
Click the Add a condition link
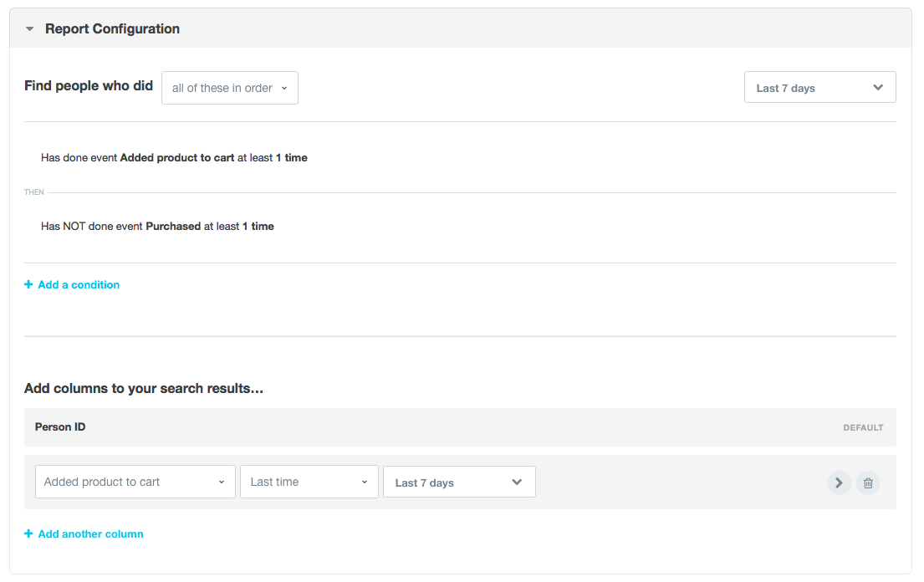click(78, 284)
